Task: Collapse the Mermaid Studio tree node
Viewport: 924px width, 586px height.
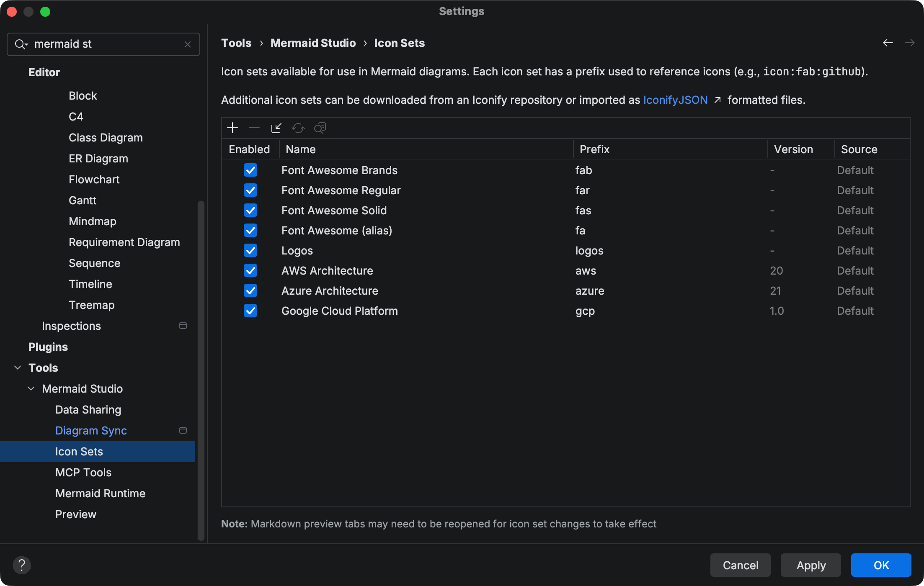Action: [31, 388]
